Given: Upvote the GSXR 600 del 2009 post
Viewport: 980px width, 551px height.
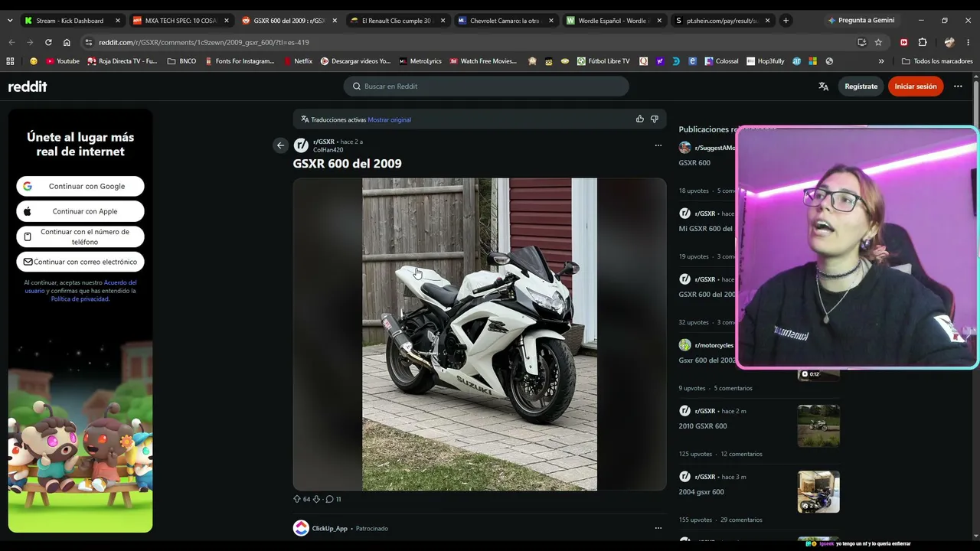Looking at the screenshot, I should pyautogui.click(x=297, y=499).
